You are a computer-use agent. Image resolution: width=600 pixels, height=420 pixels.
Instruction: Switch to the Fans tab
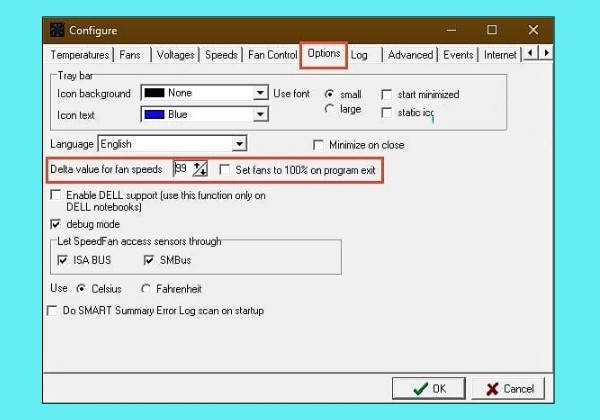click(x=130, y=55)
